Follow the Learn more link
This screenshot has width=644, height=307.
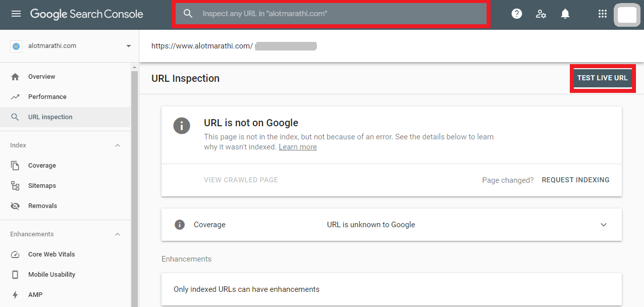click(298, 147)
